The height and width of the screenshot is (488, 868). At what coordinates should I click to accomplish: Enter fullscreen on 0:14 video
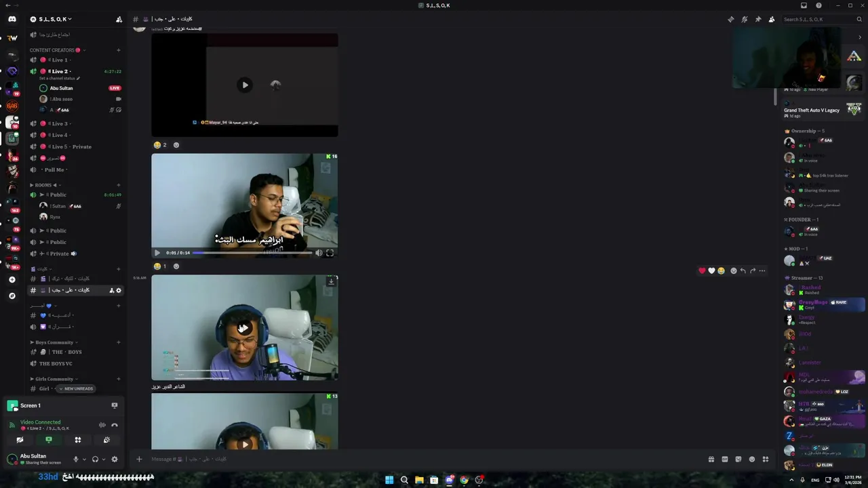330,253
